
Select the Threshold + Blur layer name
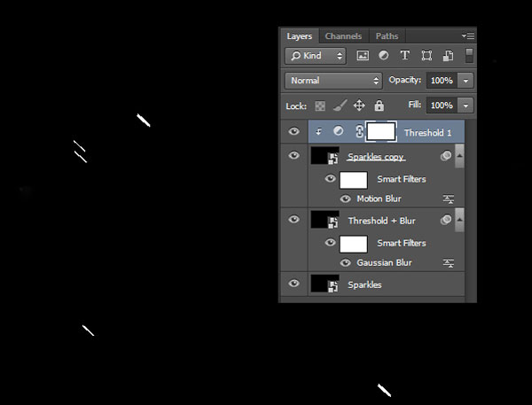click(381, 221)
